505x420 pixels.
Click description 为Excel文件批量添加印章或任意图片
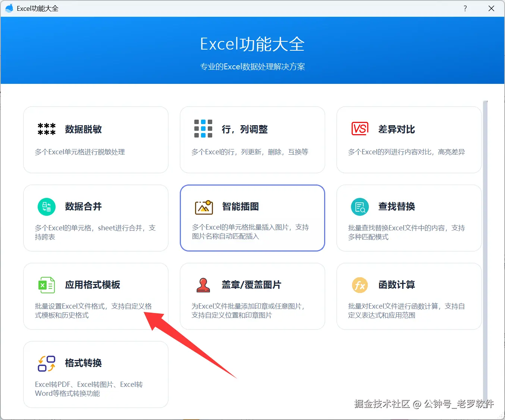[x=248, y=311]
